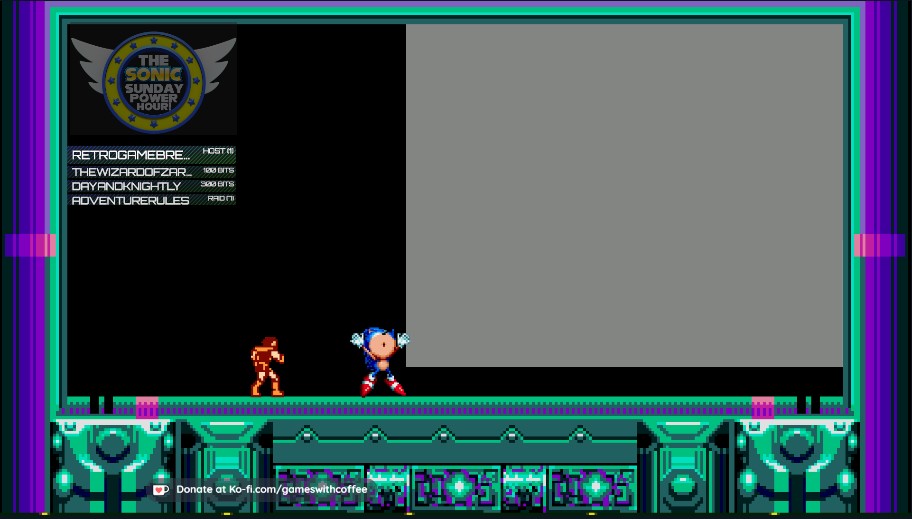This screenshot has width=912, height=519.
Task: Click the right pink side bumper
Action: coord(880,246)
